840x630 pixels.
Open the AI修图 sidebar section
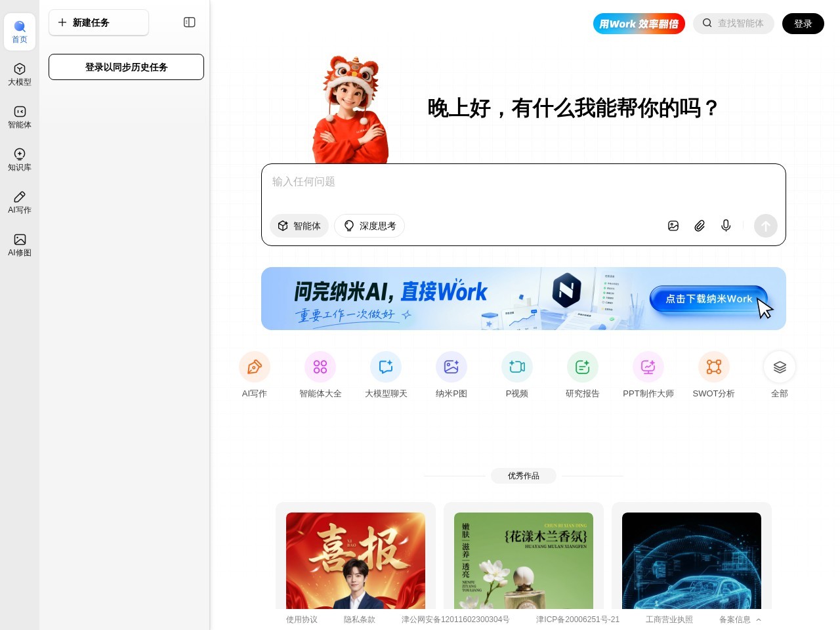pos(20,245)
